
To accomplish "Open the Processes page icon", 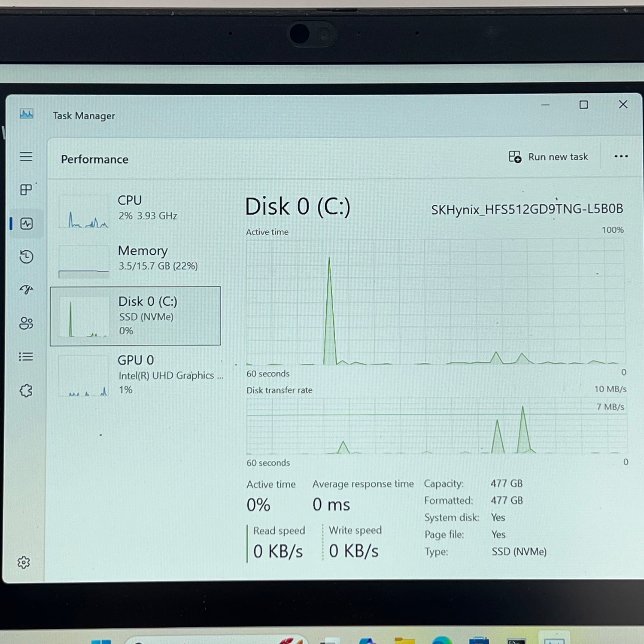I will [x=26, y=190].
